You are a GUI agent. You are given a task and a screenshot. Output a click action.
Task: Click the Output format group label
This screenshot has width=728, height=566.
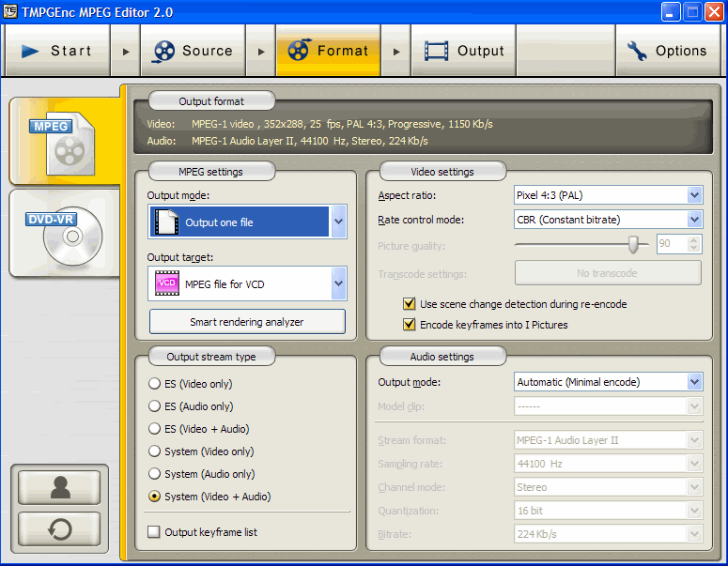pyautogui.click(x=211, y=101)
